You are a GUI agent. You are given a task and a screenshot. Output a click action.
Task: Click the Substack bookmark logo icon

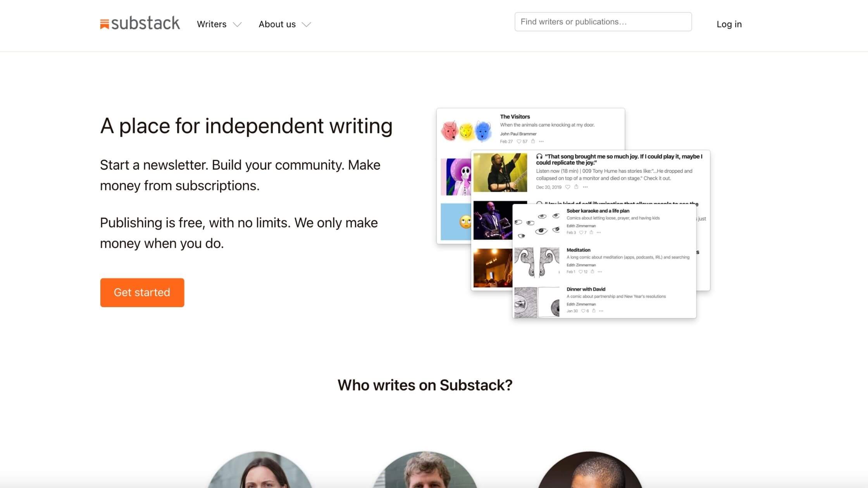[104, 24]
